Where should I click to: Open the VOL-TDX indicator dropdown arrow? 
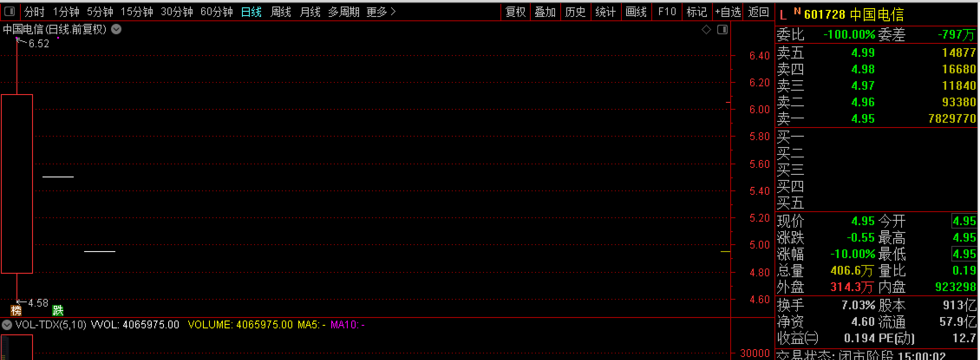pyautogui.click(x=7, y=324)
